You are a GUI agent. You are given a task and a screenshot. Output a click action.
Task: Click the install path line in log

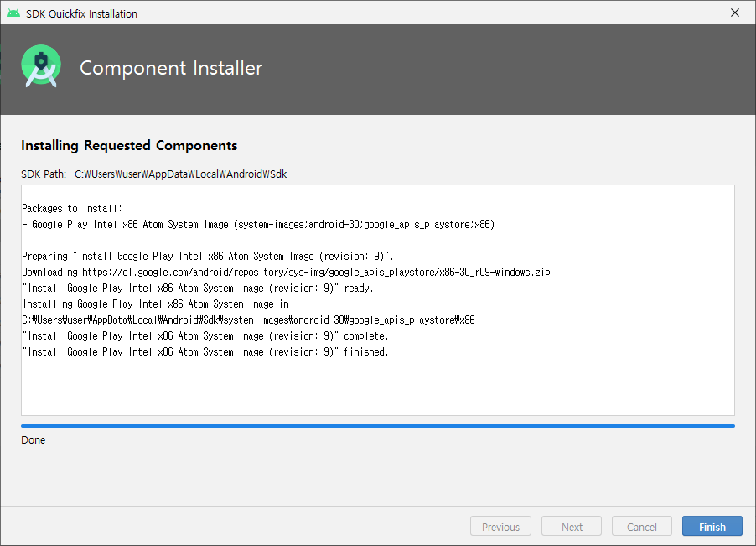pos(248,320)
